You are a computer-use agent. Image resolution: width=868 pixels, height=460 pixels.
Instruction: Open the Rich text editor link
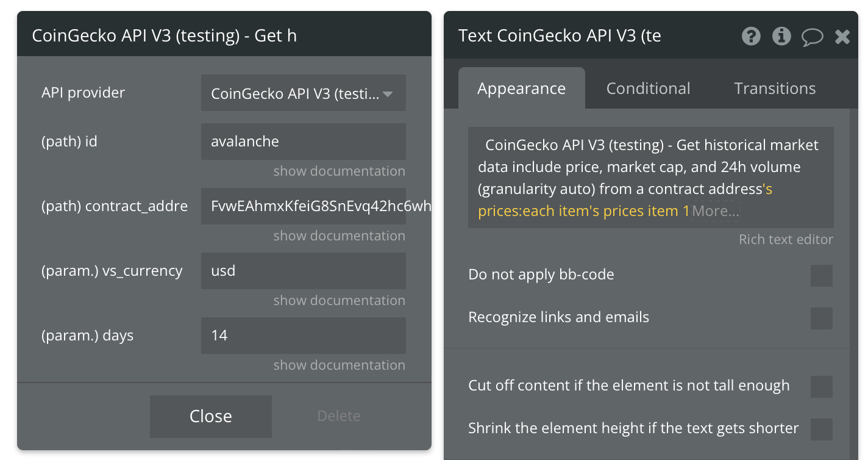pos(786,240)
